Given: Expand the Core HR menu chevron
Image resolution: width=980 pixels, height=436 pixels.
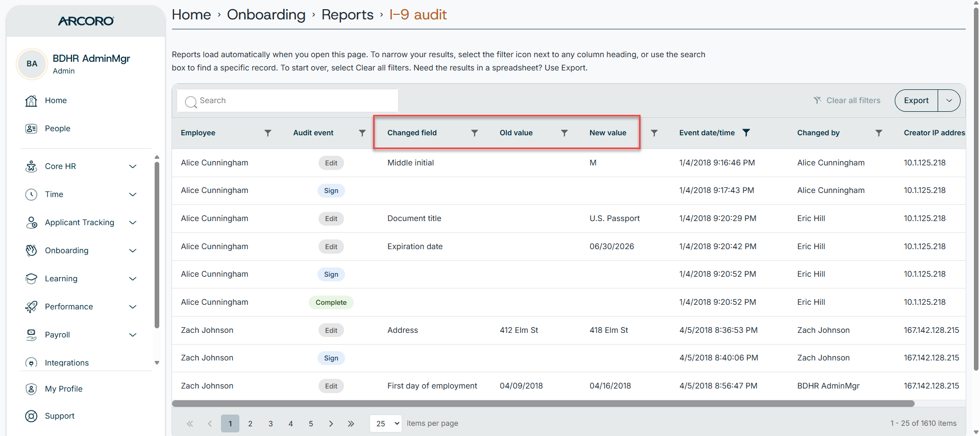Looking at the screenshot, I should [x=133, y=166].
